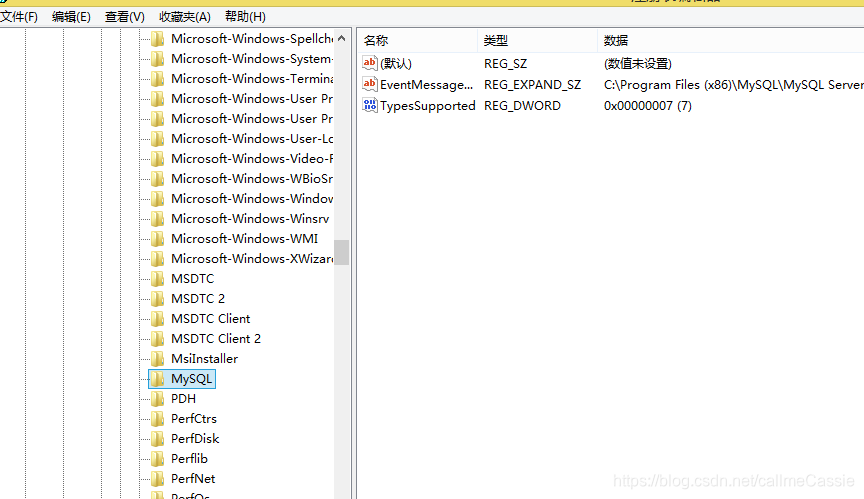Click the REG_DWORD type cell
864x499 pixels.
[522, 106]
